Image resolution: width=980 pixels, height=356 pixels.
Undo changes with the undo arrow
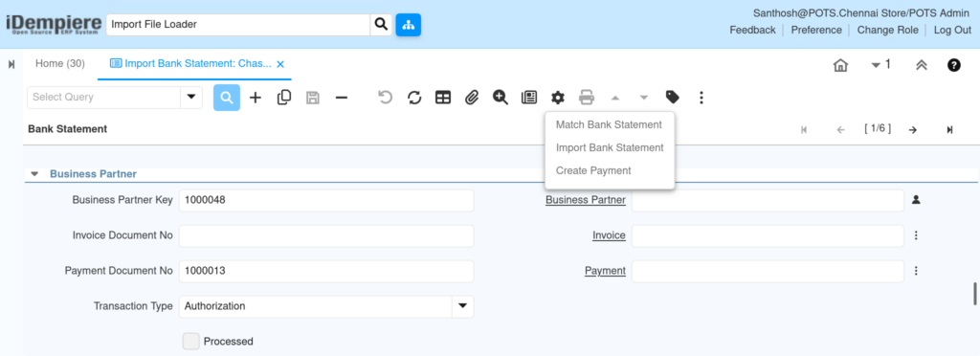[386, 98]
